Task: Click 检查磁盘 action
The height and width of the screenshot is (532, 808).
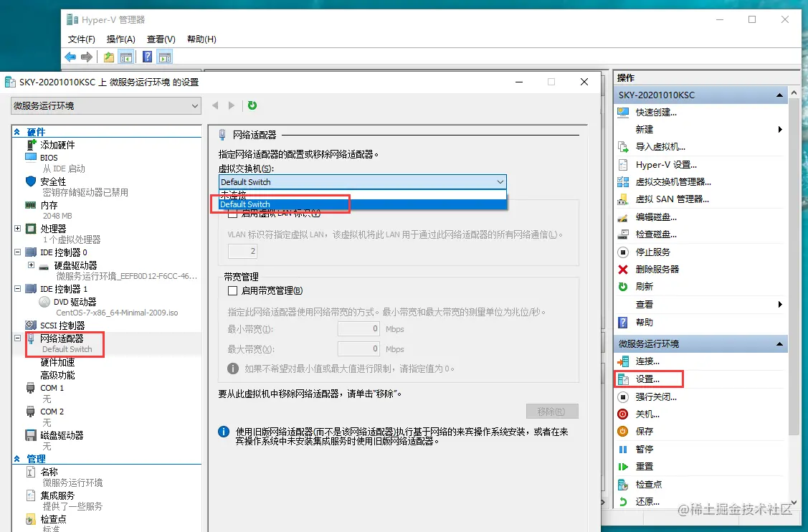Action: (656, 234)
